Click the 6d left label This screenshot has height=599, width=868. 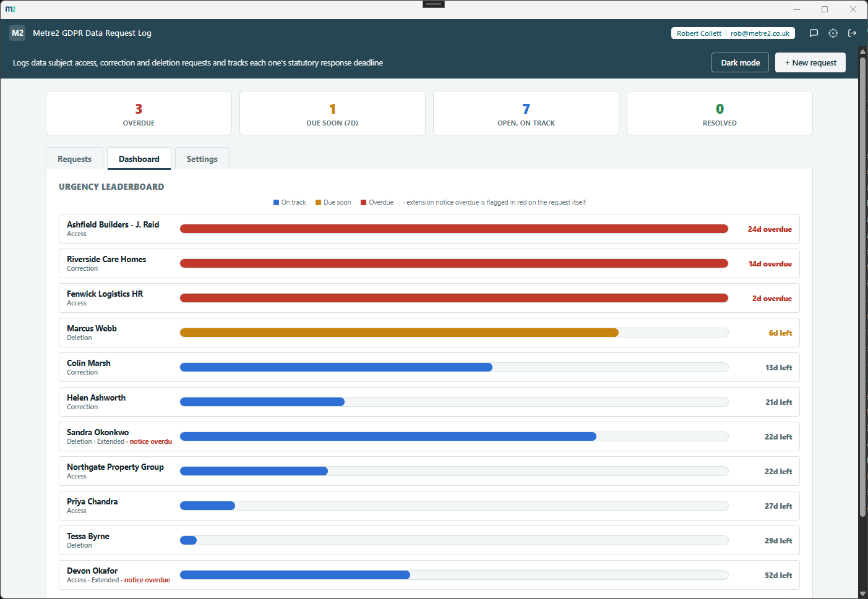click(780, 333)
